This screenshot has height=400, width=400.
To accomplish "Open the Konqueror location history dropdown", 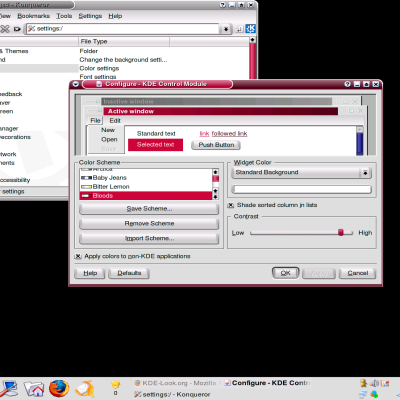I will pos(226,29).
